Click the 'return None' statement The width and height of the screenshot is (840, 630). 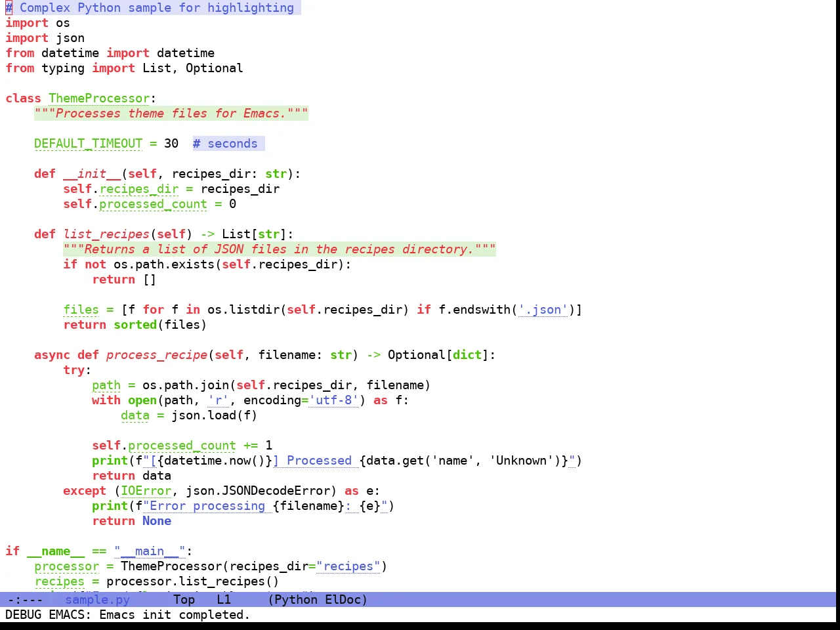tap(131, 521)
